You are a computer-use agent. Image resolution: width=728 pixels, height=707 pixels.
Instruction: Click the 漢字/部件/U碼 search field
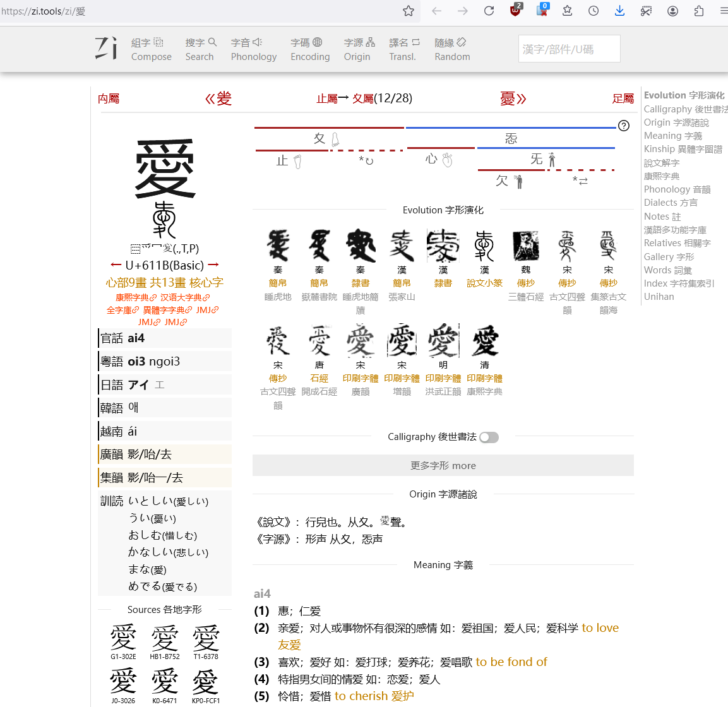(569, 49)
